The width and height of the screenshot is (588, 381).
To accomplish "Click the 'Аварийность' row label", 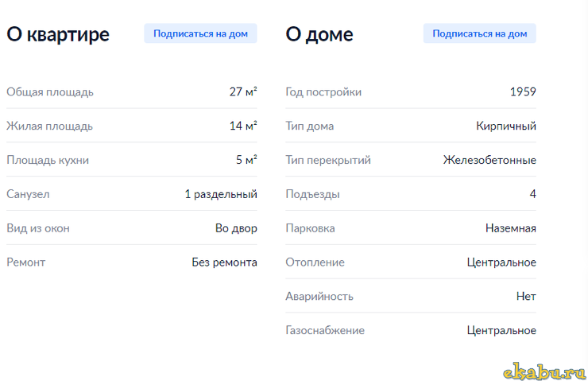I will (x=319, y=297).
